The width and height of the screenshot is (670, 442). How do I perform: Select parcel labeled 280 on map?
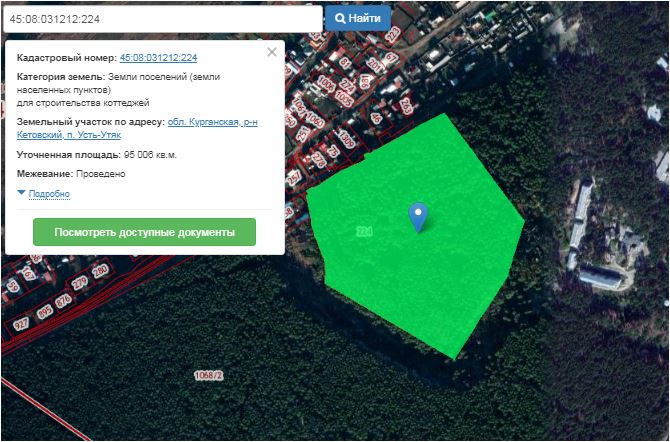tap(99, 272)
